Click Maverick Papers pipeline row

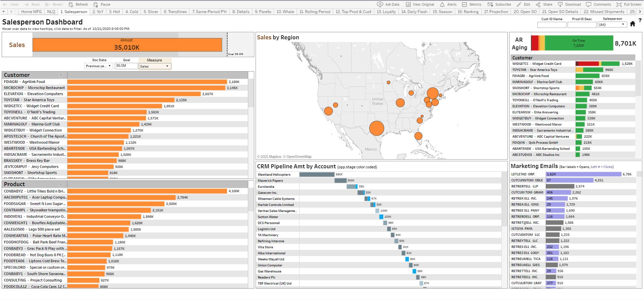(x=379, y=180)
